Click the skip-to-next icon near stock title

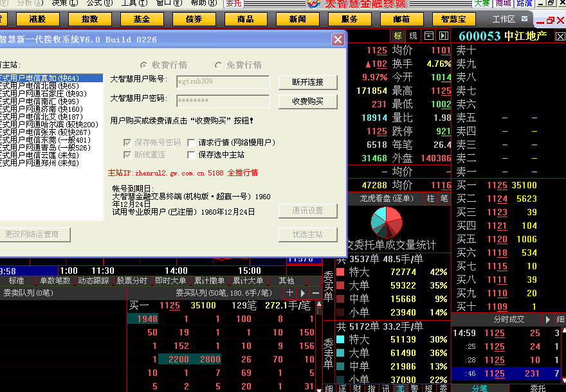[x=444, y=36]
